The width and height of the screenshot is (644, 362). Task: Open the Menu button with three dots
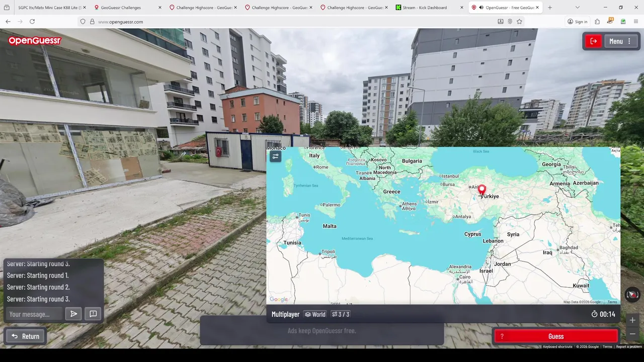point(620,41)
